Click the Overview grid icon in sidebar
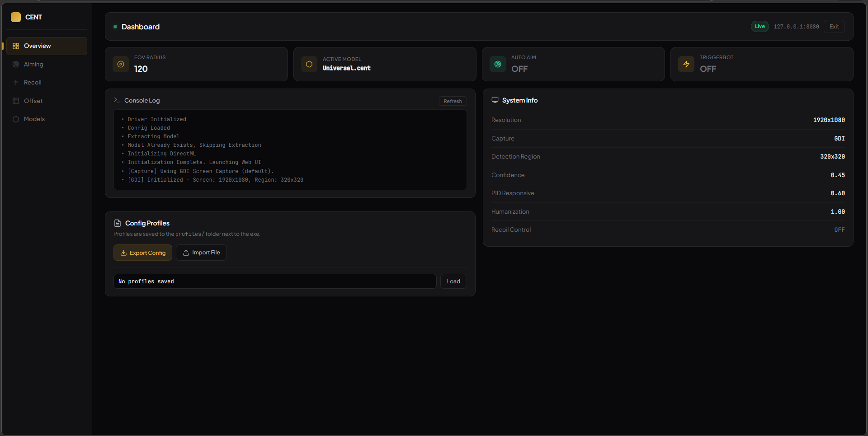 pyautogui.click(x=16, y=46)
